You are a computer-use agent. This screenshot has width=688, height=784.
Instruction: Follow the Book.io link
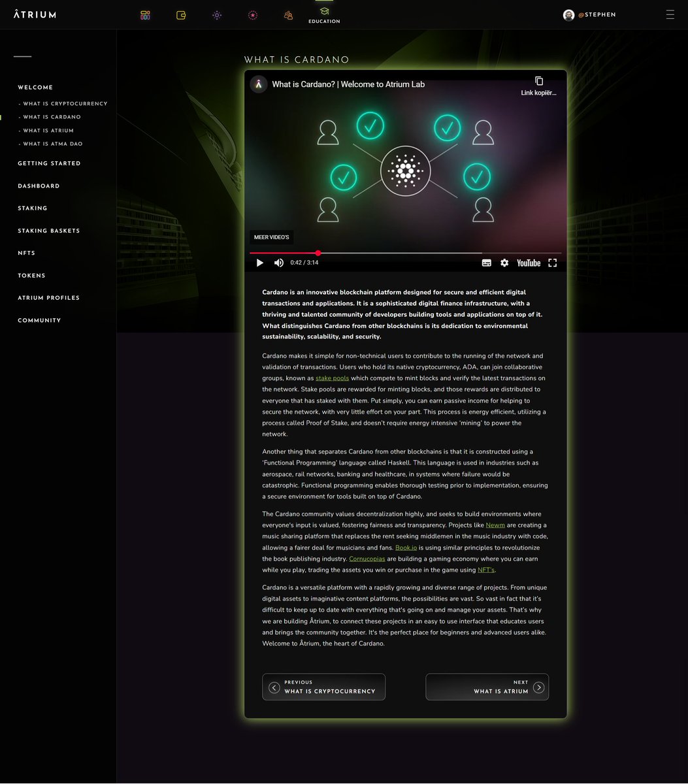[x=406, y=547]
